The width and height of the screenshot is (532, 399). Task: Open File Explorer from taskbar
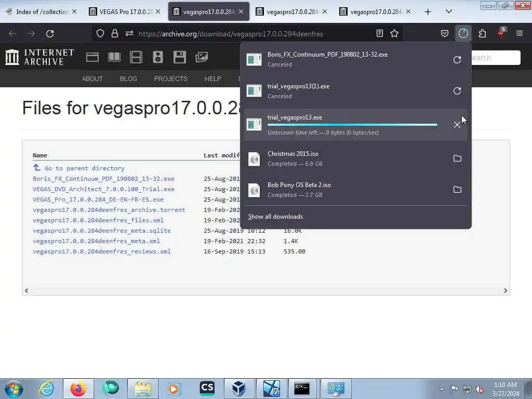pyautogui.click(x=143, y=389)
